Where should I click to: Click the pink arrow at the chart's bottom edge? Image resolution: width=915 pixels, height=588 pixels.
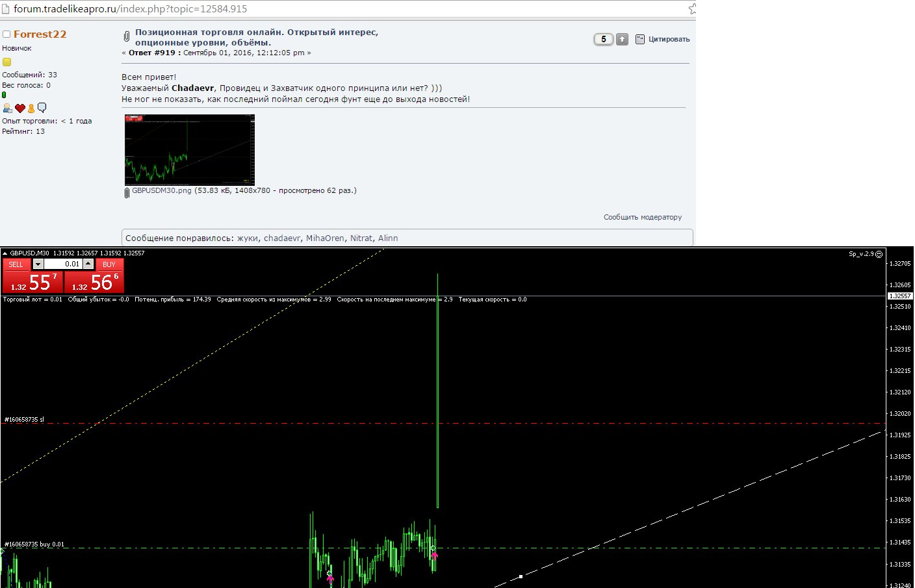point(330,578)
